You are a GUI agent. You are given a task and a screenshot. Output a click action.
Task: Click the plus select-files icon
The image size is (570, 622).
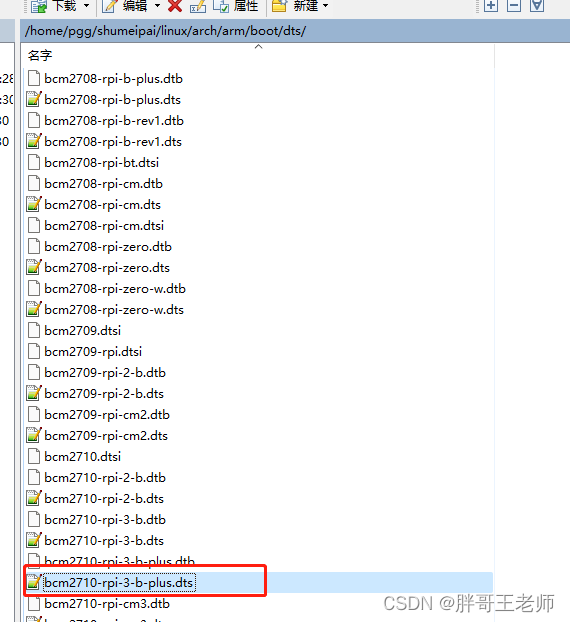tap(491, 6)
